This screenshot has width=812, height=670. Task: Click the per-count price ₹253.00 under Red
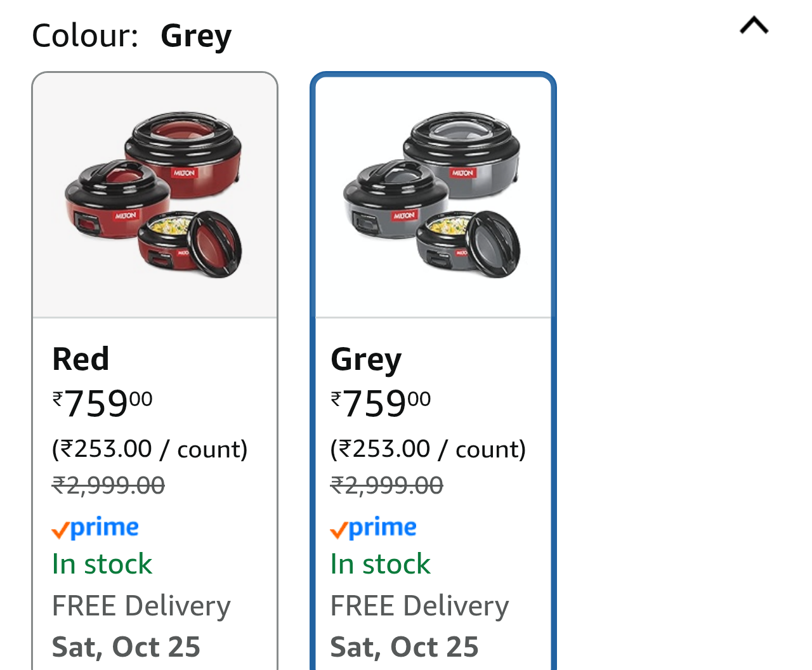pos(149,449)
